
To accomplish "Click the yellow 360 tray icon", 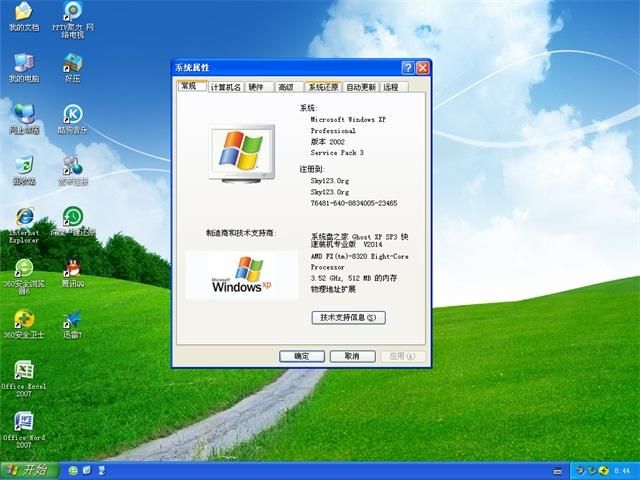I will pos(603,471).
